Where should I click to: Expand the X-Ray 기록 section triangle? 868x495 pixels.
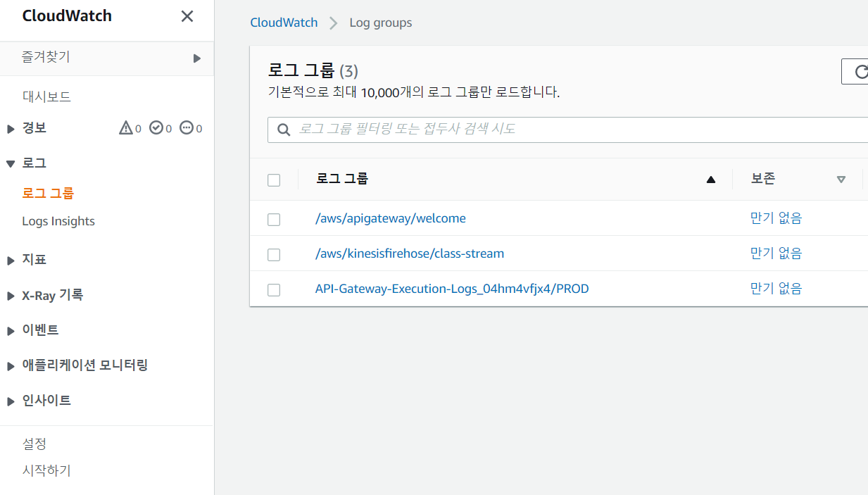point(11,296)
